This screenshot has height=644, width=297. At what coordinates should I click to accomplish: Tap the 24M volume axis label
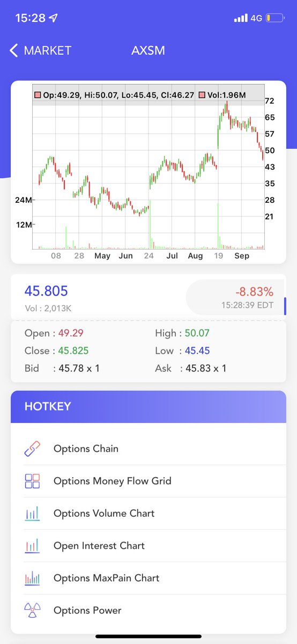(23, 200)
